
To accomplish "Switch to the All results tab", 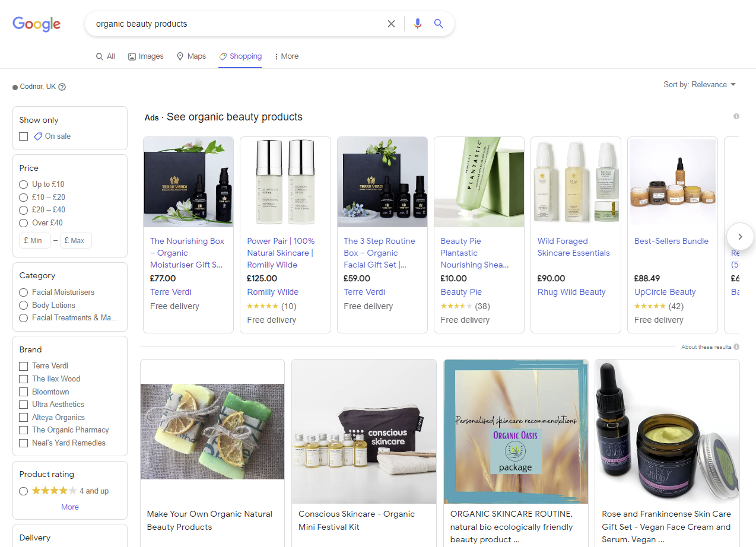I will coord(105,56).
